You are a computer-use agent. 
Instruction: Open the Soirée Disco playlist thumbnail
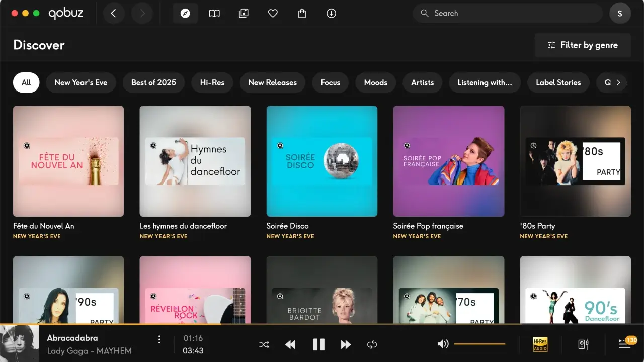click(x=322, y=161)
